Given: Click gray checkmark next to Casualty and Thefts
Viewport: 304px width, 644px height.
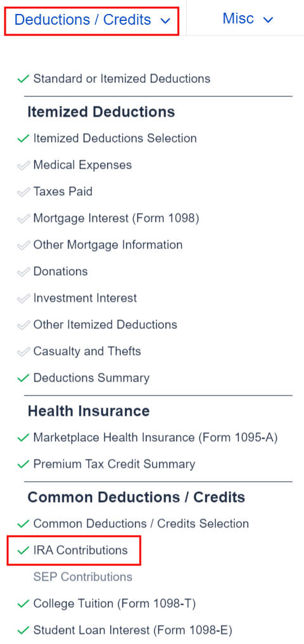Looking at the screenshot, I should pos(23,352).
